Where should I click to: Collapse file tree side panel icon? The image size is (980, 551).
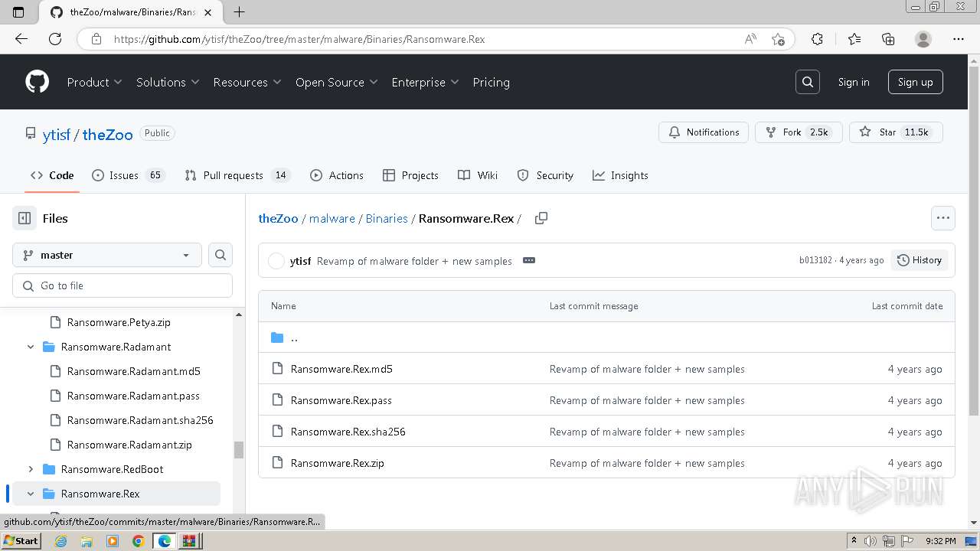click(24, 218)
